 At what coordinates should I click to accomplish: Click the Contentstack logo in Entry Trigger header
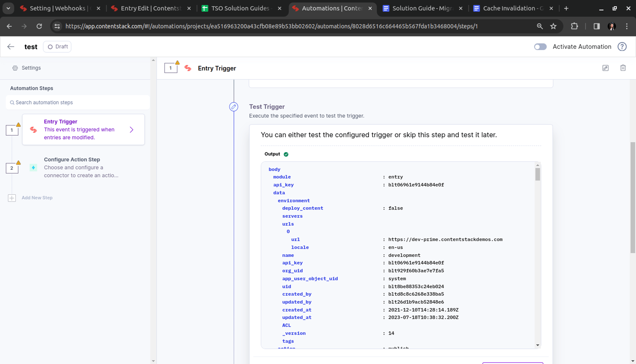pyautogui.click(x=188, y=68)
